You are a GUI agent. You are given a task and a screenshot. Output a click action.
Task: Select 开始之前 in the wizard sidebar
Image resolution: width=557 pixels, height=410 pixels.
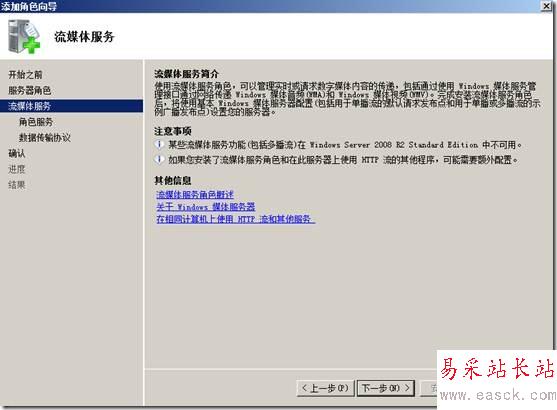25,75
